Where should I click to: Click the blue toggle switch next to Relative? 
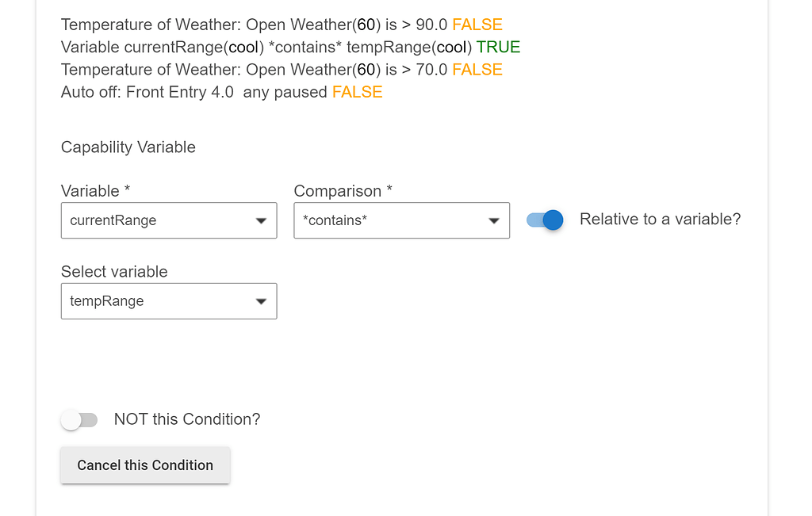543,220
